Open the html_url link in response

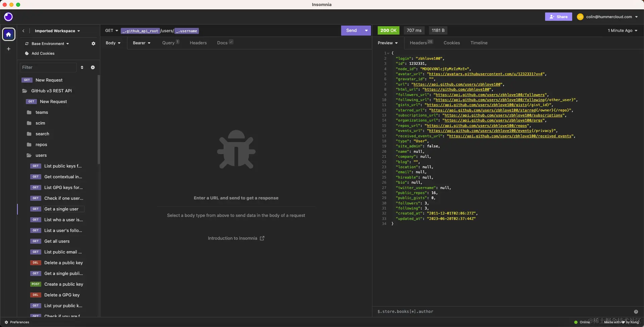point(457,90)
